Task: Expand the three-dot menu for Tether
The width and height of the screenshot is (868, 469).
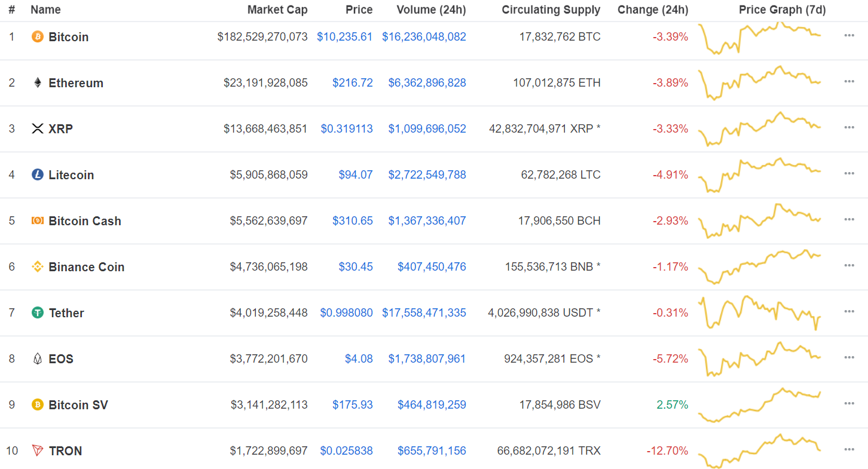Action: 849,311
